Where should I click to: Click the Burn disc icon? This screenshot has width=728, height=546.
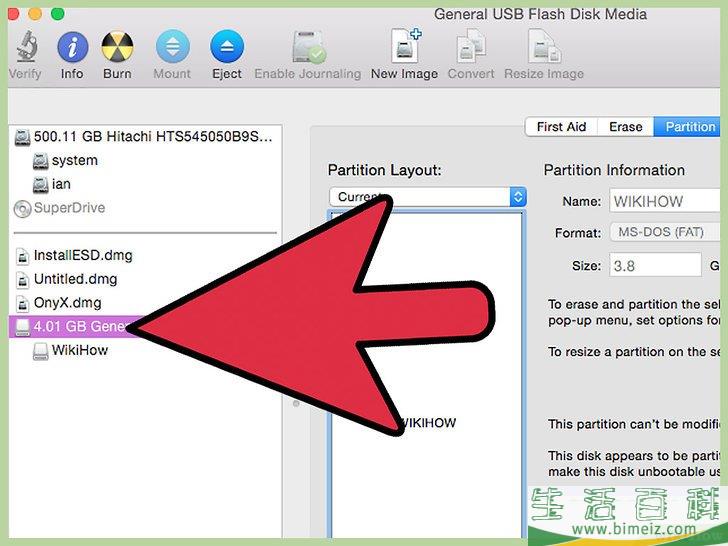point(117,48)
